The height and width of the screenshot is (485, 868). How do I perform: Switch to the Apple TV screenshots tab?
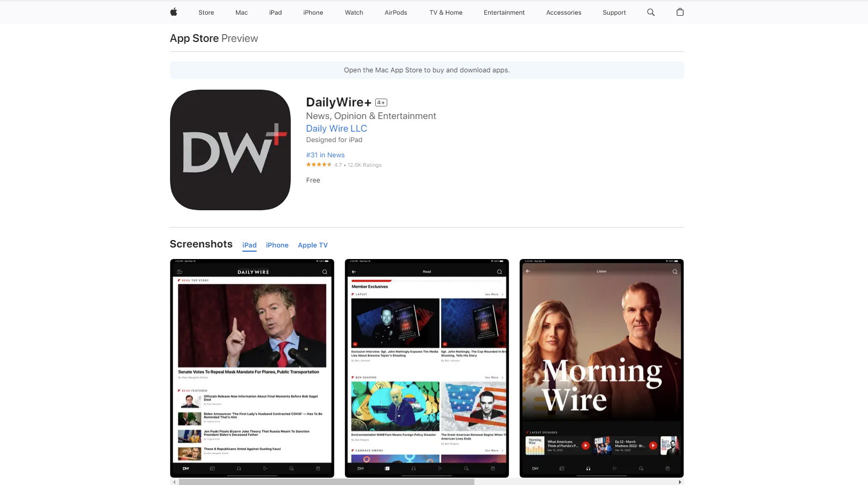[x=312, y=245]
